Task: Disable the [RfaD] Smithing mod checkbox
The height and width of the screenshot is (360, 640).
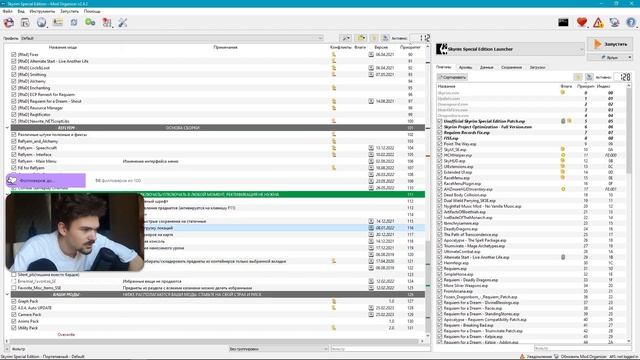Action: pyautogui.click(x=14, y=74)
